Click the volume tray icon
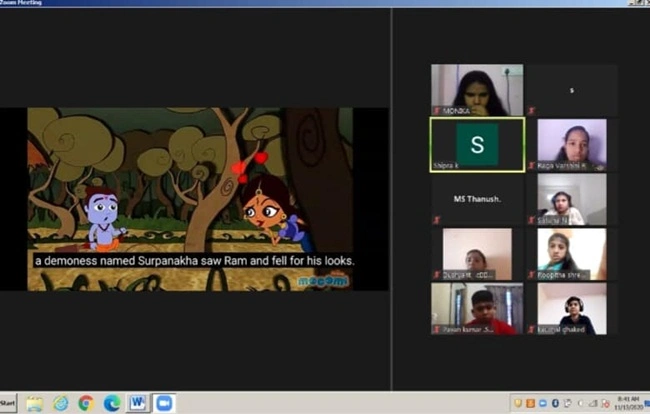The width and height of the screenshot is (650, 414). (581, 403)
